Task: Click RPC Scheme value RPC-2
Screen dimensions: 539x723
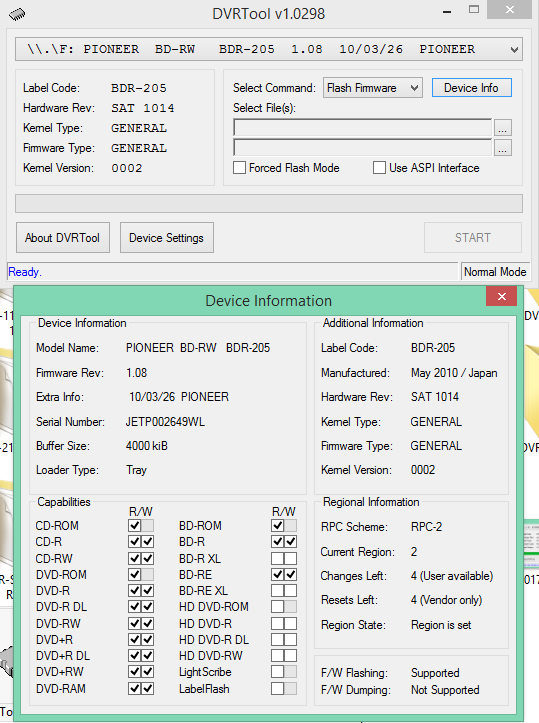Action: coord(426,527)
